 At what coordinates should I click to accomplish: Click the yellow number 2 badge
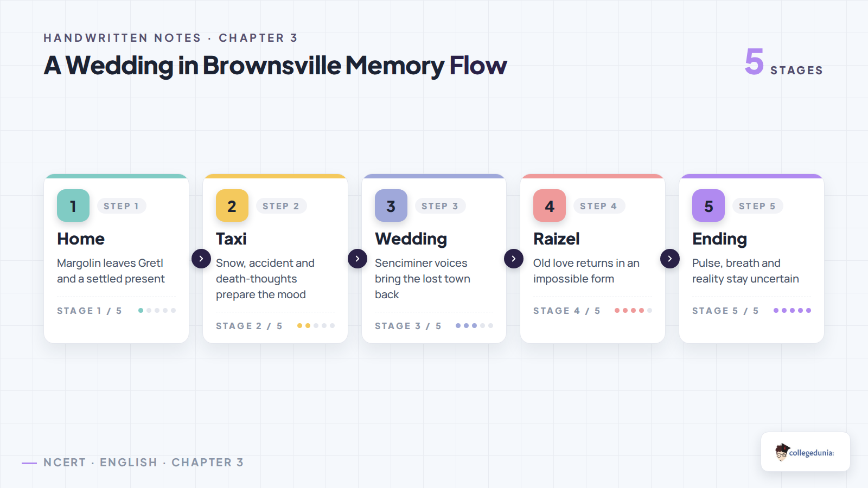pyautogui.click(x=232, y=206)
